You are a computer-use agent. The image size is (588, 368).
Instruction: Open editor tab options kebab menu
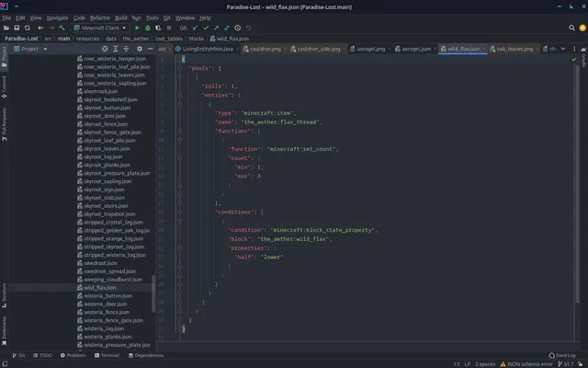[x=574, y=49]
